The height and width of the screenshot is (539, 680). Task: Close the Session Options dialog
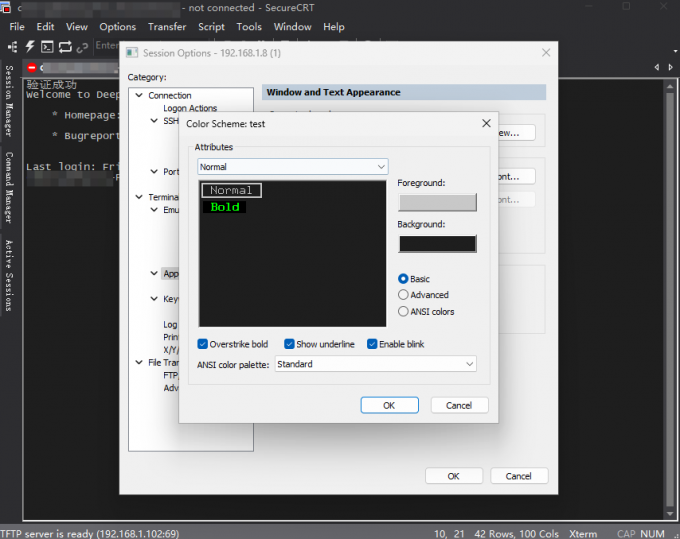(546, 53)
